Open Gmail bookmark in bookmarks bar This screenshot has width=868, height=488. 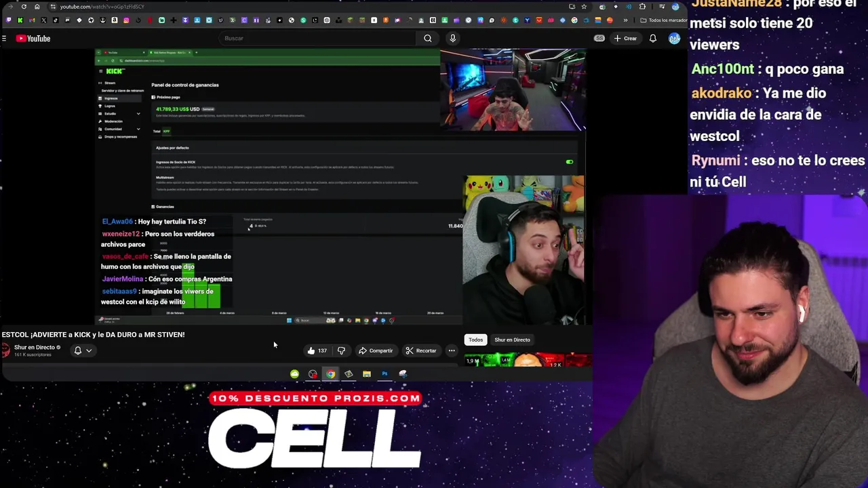coord(32,20)
